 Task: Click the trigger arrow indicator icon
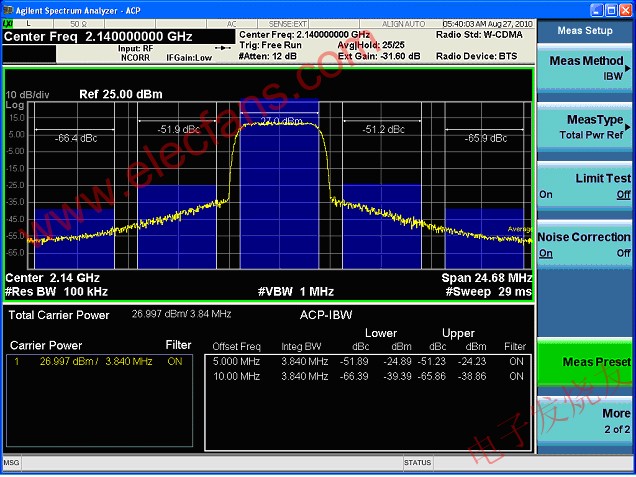coord(221,46)
